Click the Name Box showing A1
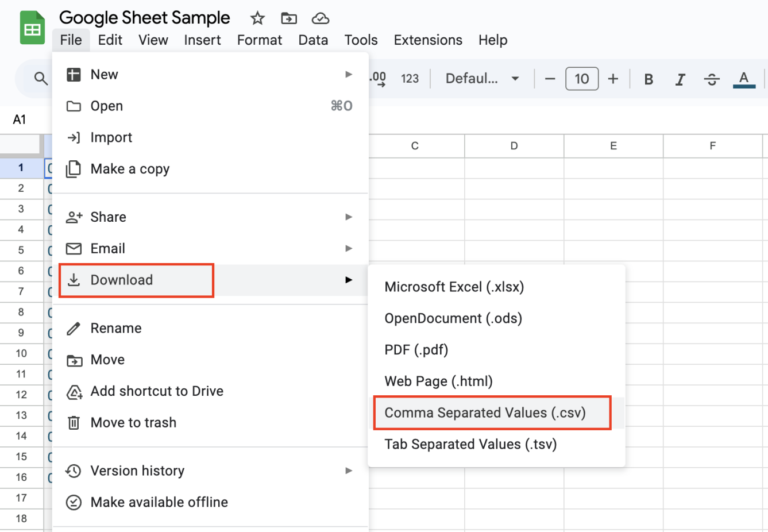Image resolution: width=768 pixels, height=532 pixels. pyautogui.click(x=19, y=119)
